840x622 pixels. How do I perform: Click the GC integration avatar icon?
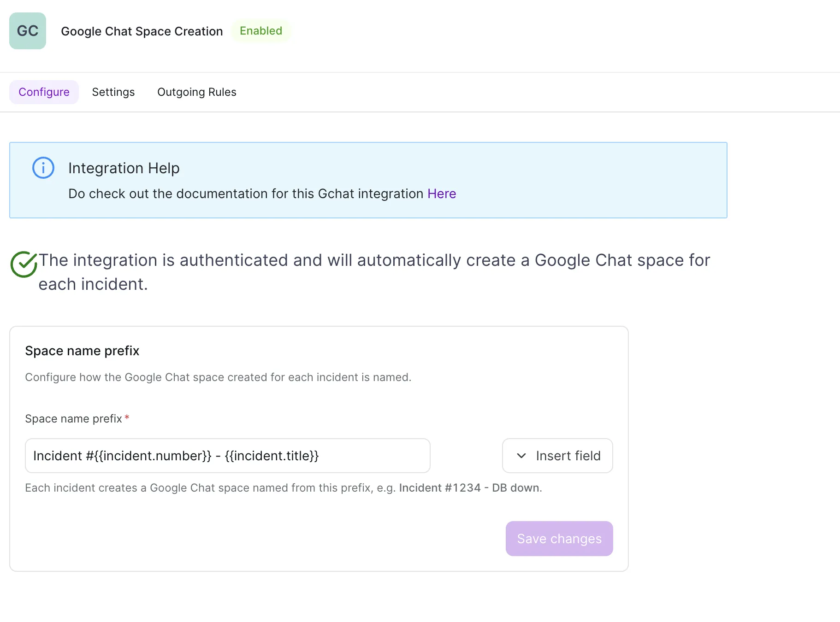click(28, 31)
